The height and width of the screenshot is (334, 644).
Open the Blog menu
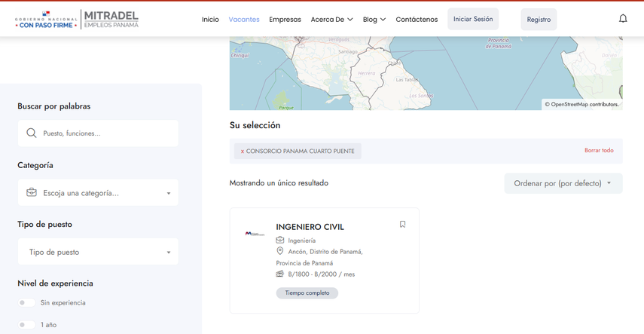pyautogui.click(x=374, y=20)
